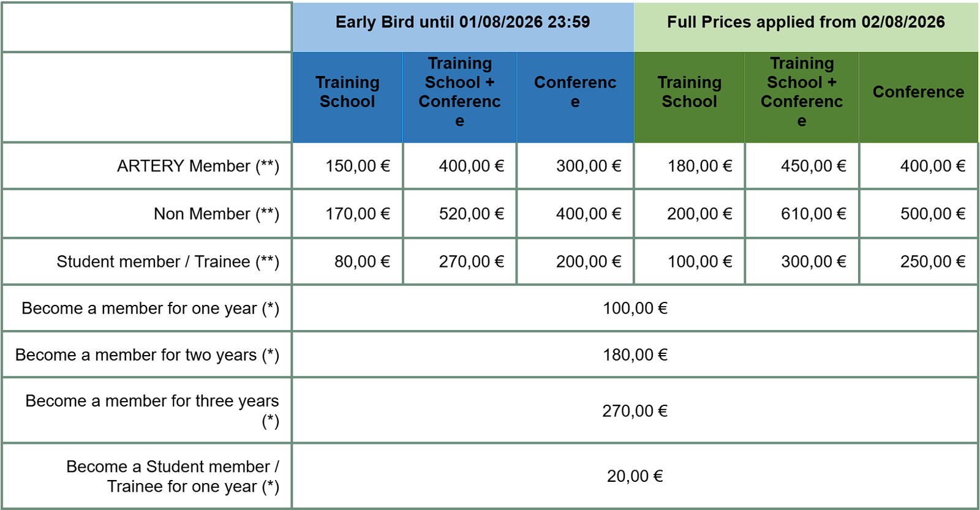980x510 pixels.
Task: Click the 150,00 € ARTERY Member price
Action: pos(358,166)
